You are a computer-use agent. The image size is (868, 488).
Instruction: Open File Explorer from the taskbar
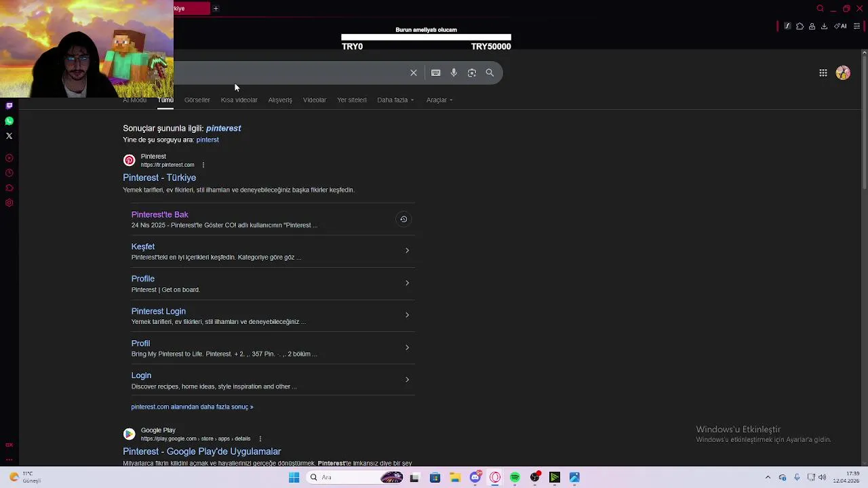[455, 477]
